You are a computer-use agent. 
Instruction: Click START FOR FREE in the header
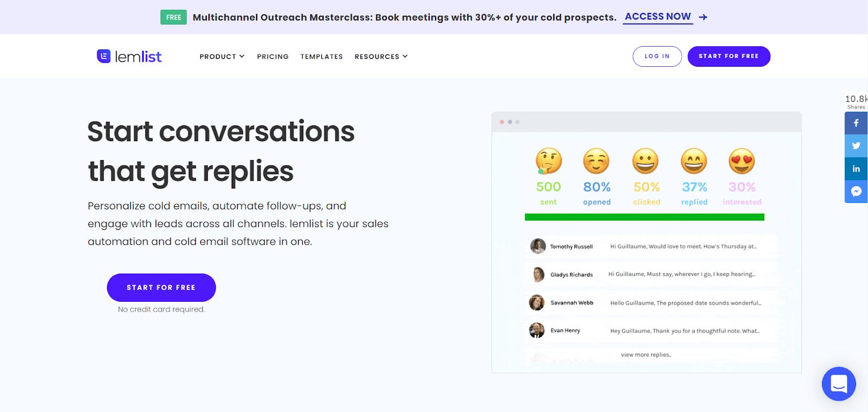point(729,56)
